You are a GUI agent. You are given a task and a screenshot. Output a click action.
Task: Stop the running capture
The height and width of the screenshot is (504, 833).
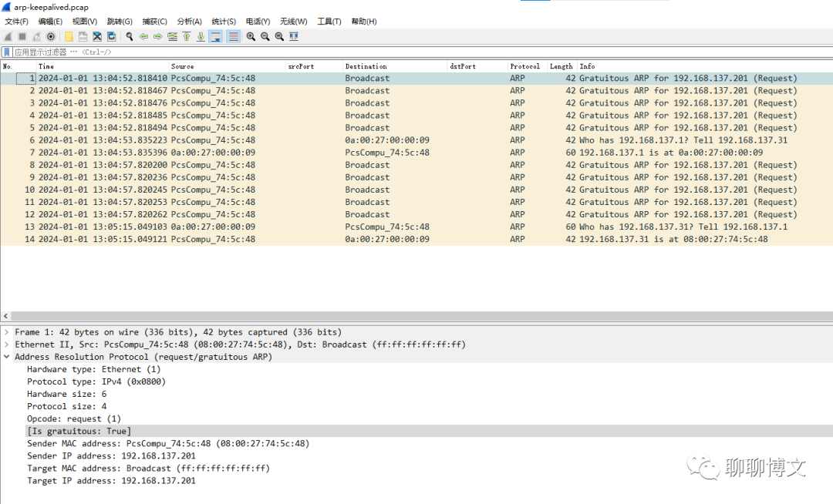[22, 37]
